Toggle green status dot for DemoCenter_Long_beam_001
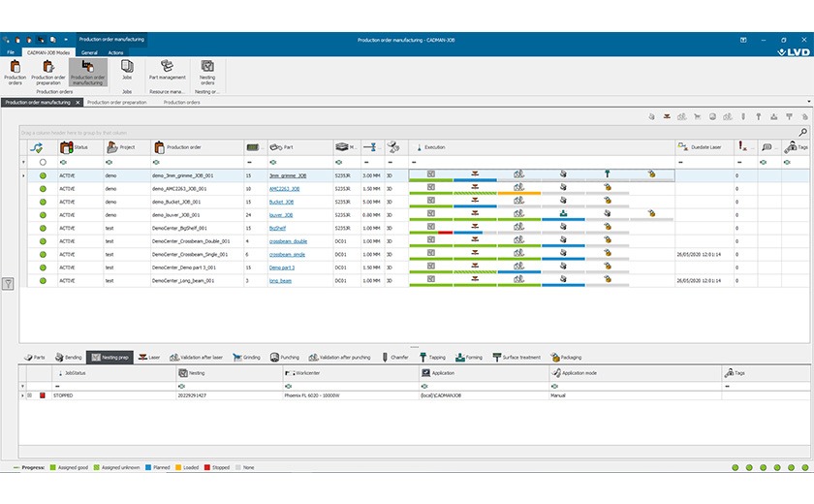 [x=43, y=281]
